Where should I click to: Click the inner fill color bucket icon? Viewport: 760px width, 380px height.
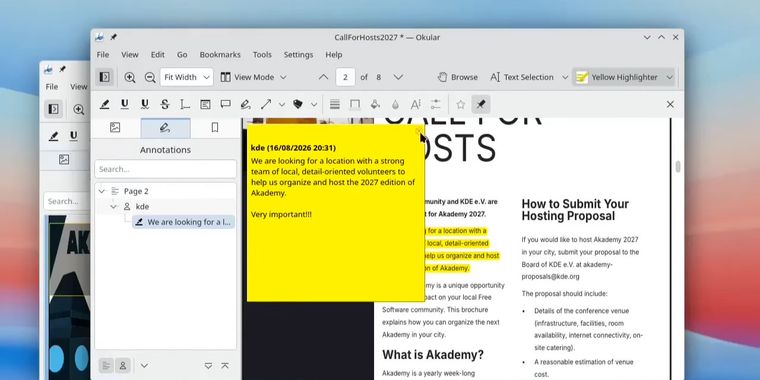point(375,104)
